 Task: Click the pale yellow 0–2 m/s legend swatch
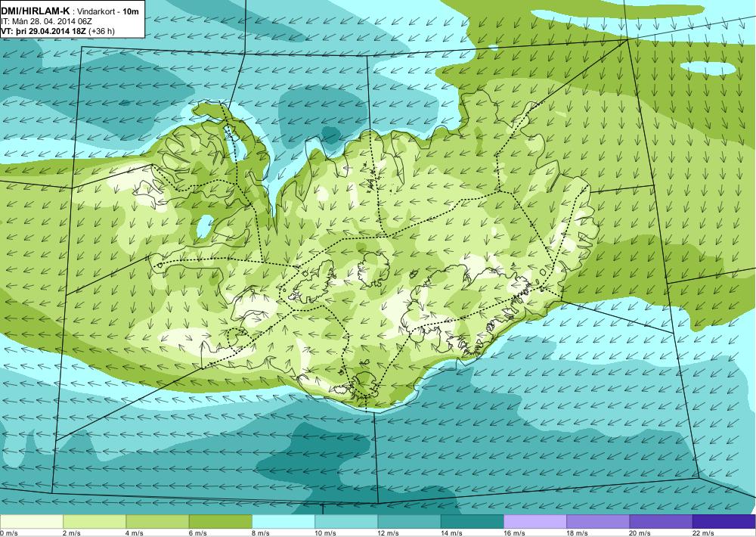[x=31, y=521]
